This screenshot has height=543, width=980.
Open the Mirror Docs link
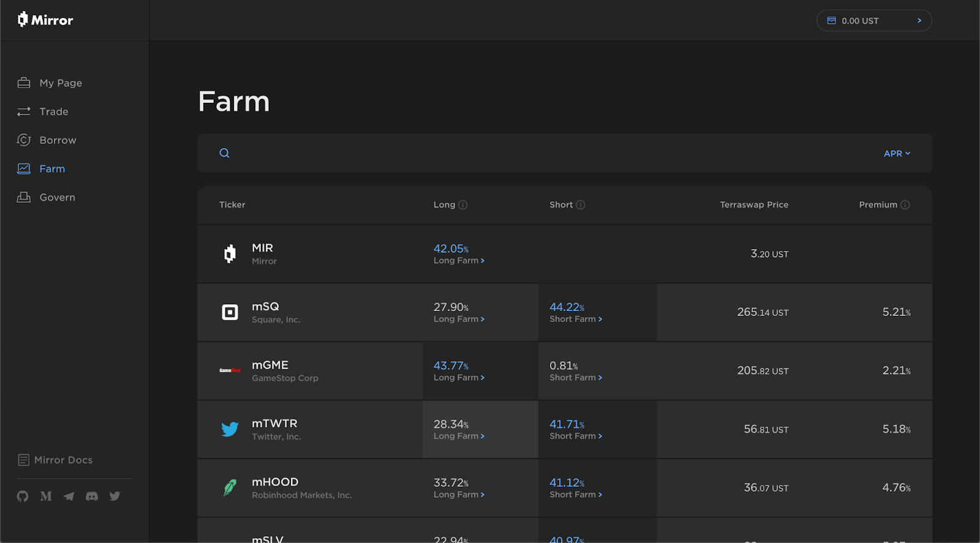click(x=64, y=460)
